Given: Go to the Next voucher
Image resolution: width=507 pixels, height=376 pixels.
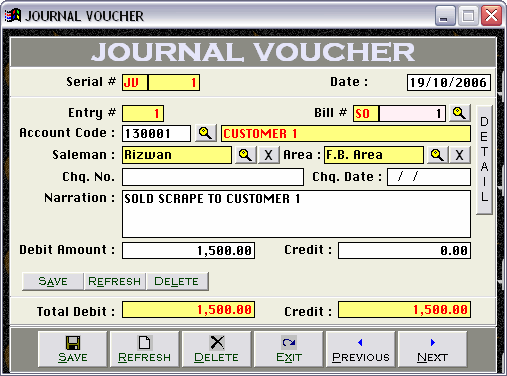Looking at the screenshot, I should tap(433, 349).
